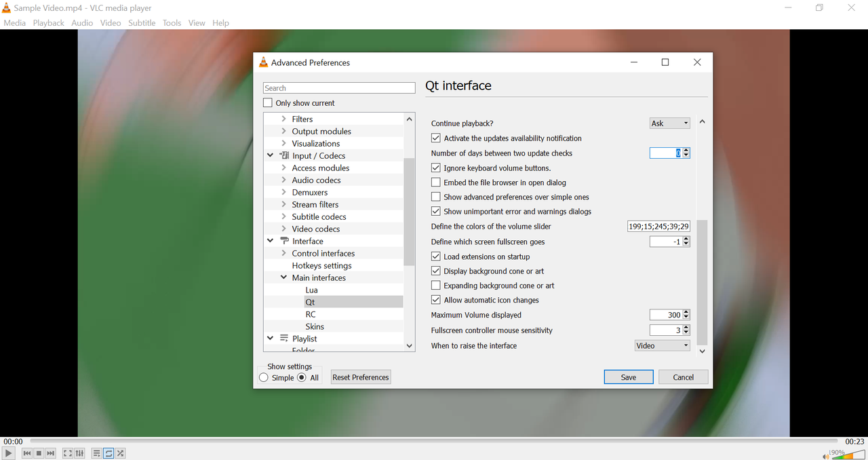Expand the Output modules tree node
Viewport: 868px width, 460px height.
pos(283,131)
